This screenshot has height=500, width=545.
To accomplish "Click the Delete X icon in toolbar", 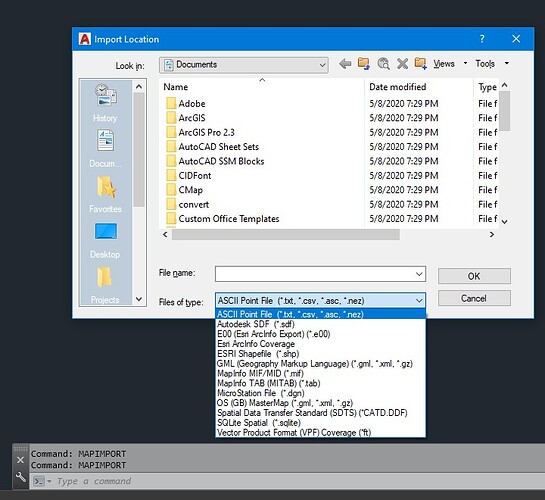I will 402,64.
